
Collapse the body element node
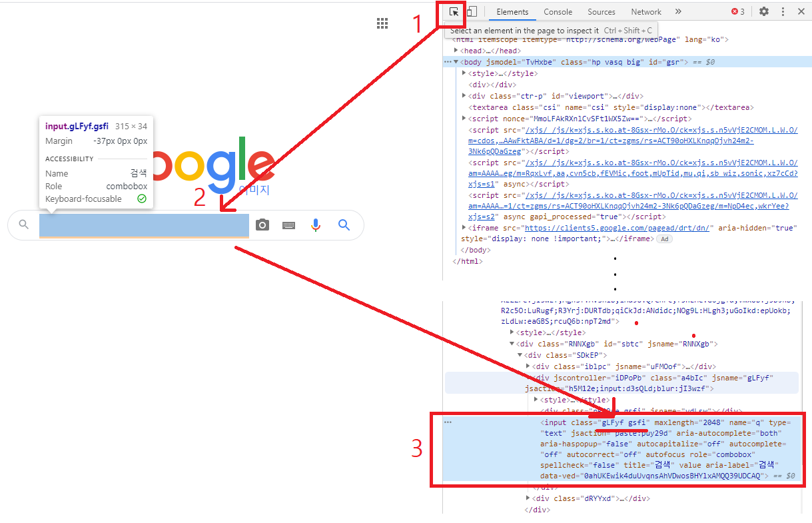[x=456, y=62]
